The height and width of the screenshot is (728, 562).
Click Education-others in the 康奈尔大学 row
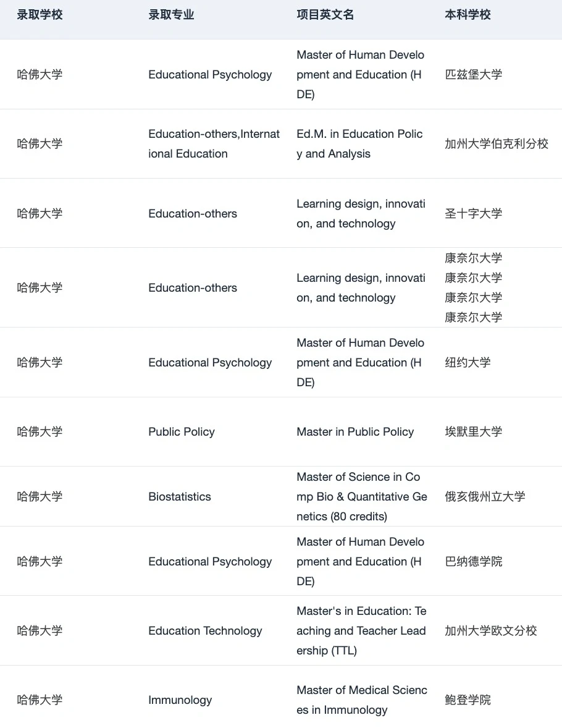[193, 288]
